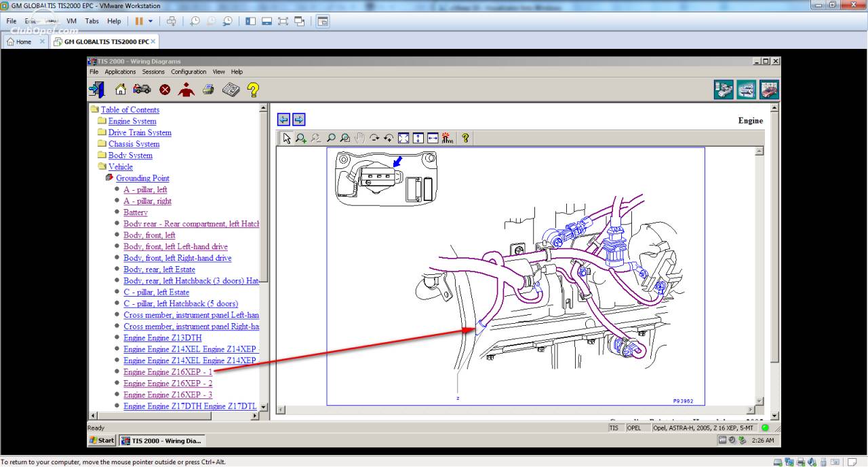The height and width of the screenshot is (467, 868).
Task: Fit the diagram to height
Action: coord(418,138)
